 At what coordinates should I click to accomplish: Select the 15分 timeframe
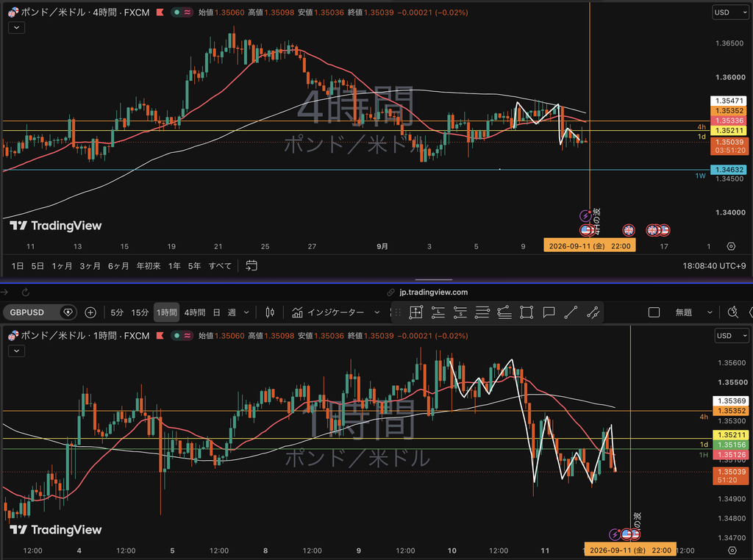pos(140,313)
